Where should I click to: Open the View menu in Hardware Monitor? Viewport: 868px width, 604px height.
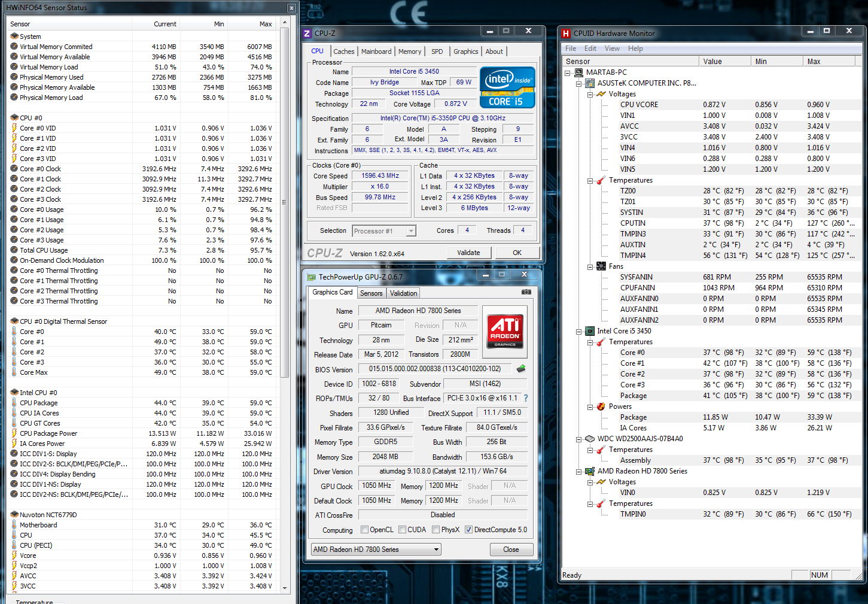coord(612,48)
